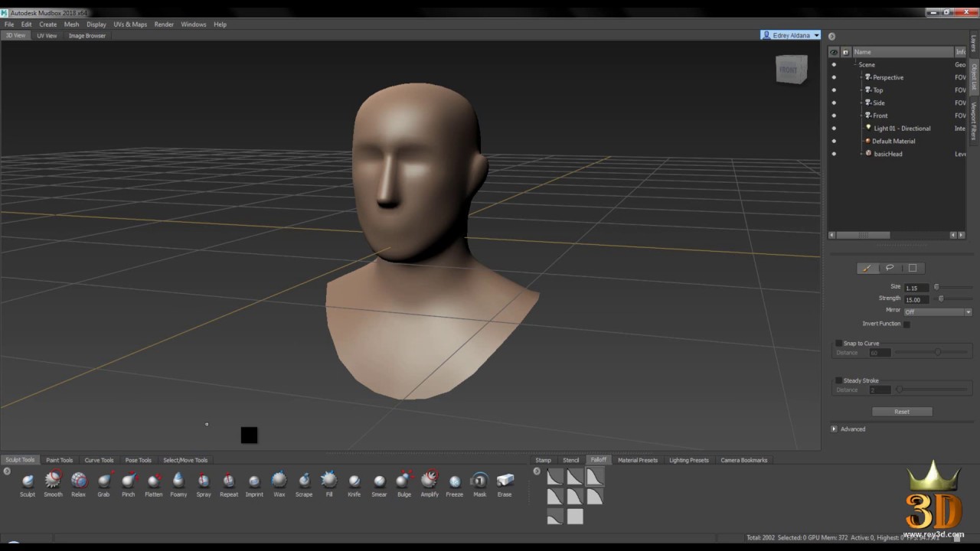The width and height of the screenshot is (980, 551).
Task: Toggle visibility of Top camera
Action: [834, 90]
